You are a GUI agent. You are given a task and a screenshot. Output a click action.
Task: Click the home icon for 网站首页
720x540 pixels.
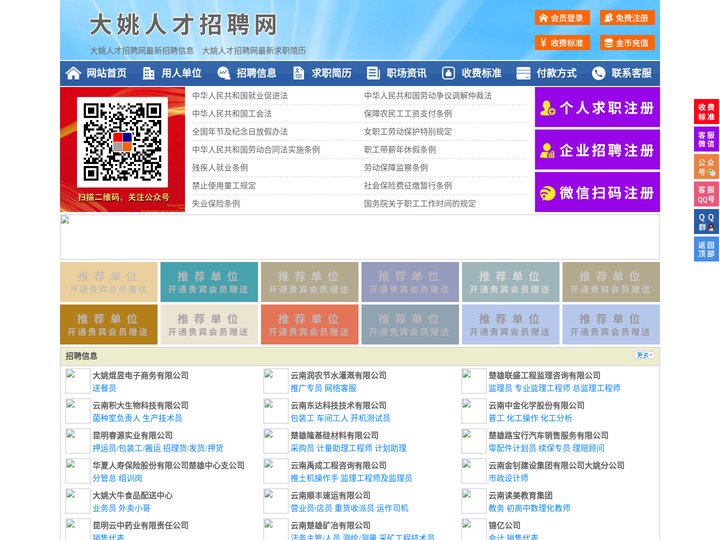(73, 73)
